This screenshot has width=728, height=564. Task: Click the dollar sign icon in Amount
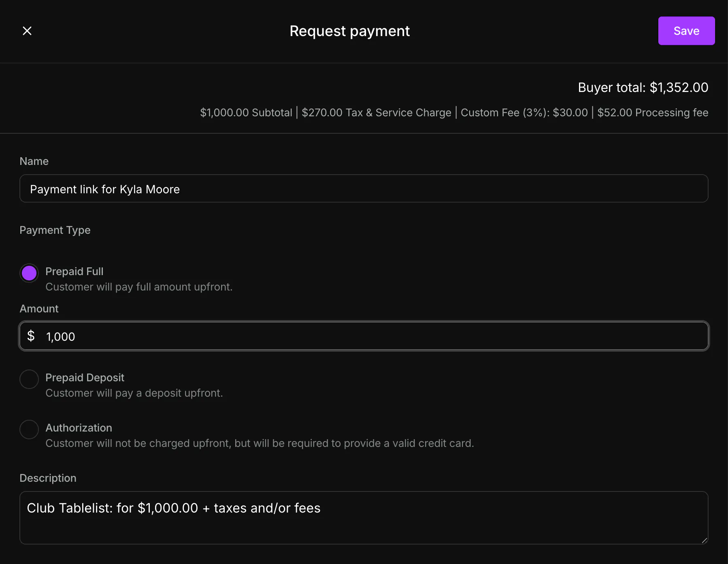31,336
